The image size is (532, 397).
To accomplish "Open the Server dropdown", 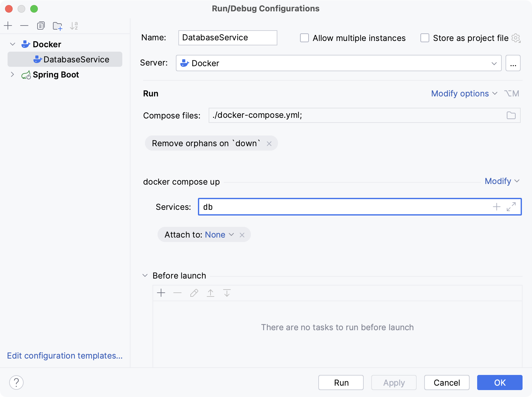I will (494, 63).
